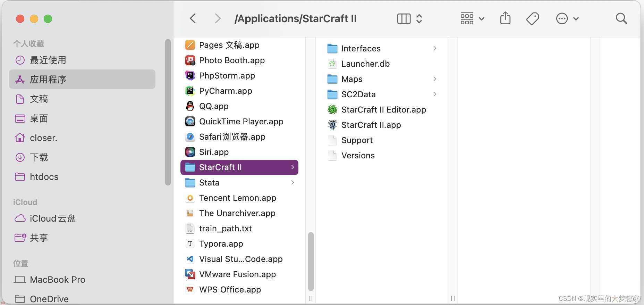The height and width of the screenshot is (305, 644).
Task: Expand the Stata folder chevron
Action: pyautogui.click(x=293, y=183)
